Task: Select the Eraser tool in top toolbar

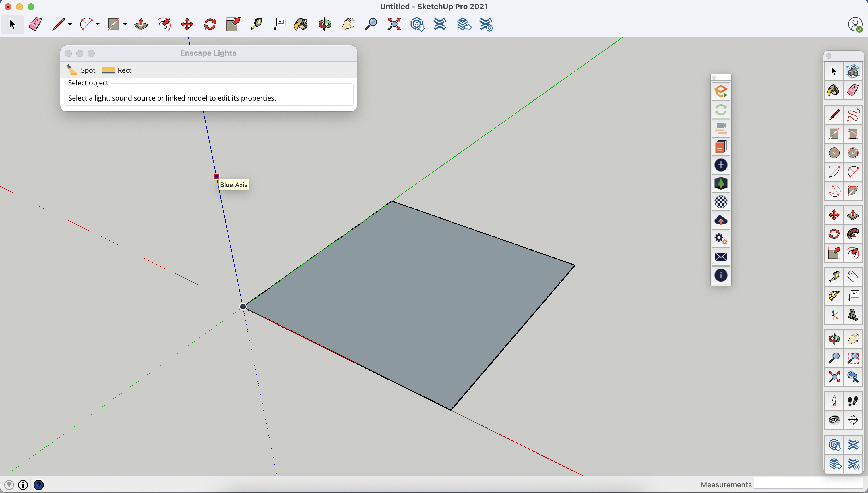Action: tap(35, 24)
